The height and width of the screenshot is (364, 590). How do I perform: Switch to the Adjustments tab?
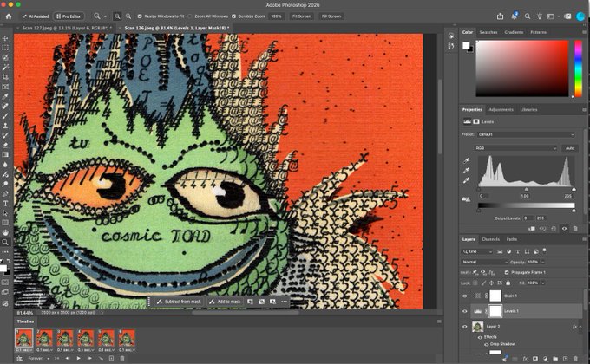(x=501, y=110)
